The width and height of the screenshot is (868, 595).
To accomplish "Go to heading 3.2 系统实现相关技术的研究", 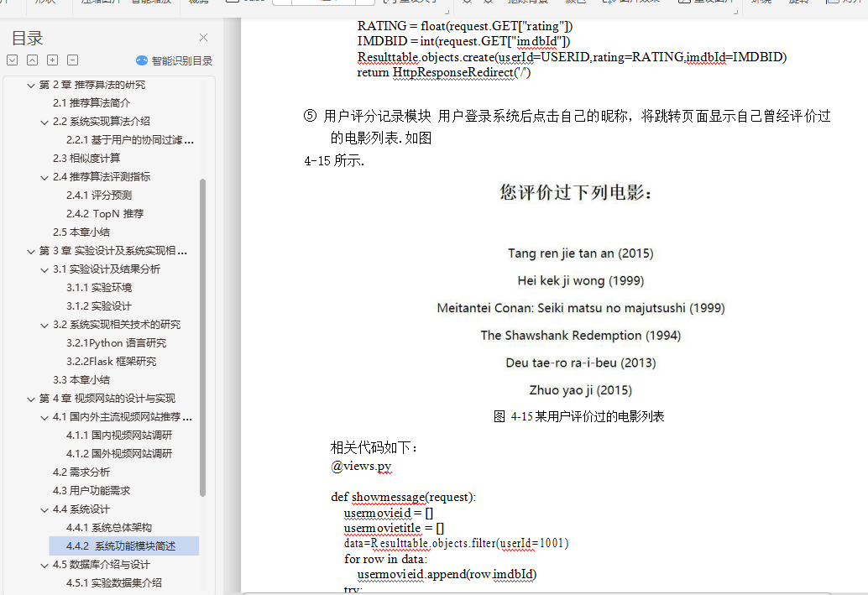I will click(x=116, y=324).
